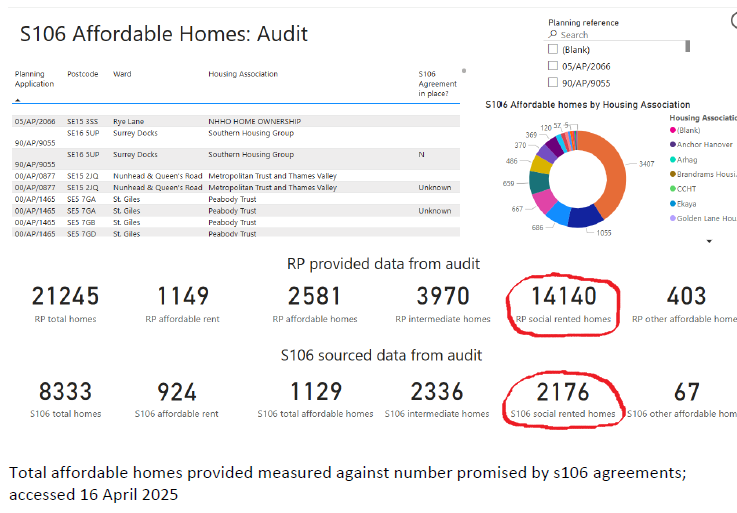
Task: Click the S106 total homes card 8333
Action: [x=65, y=399]
